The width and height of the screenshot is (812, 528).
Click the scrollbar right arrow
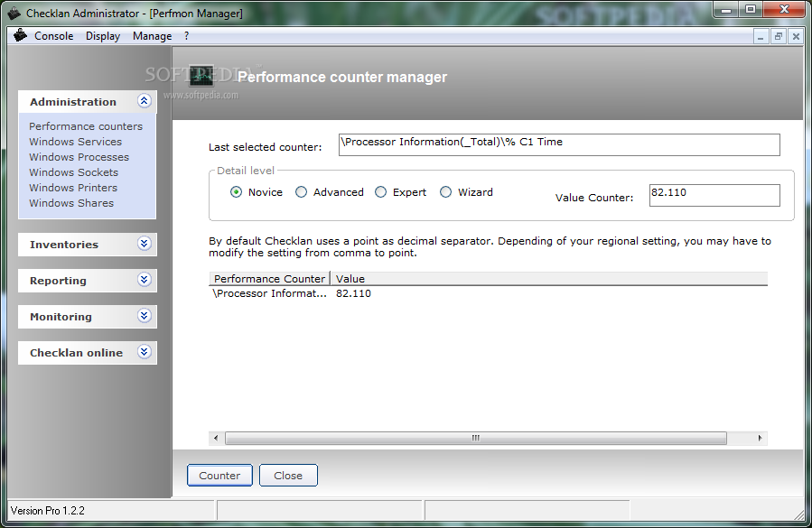(x=760, y=438)
